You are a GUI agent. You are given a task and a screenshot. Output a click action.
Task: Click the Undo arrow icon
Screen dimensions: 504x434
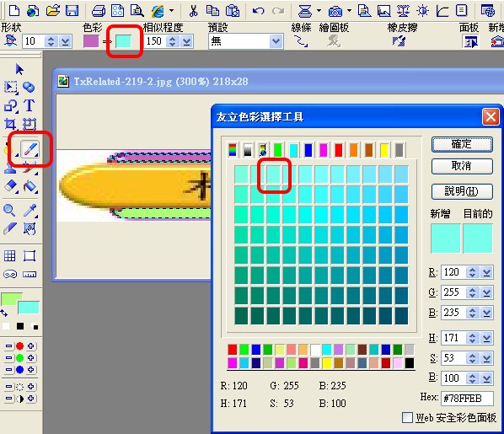click(x=258, y=11)
